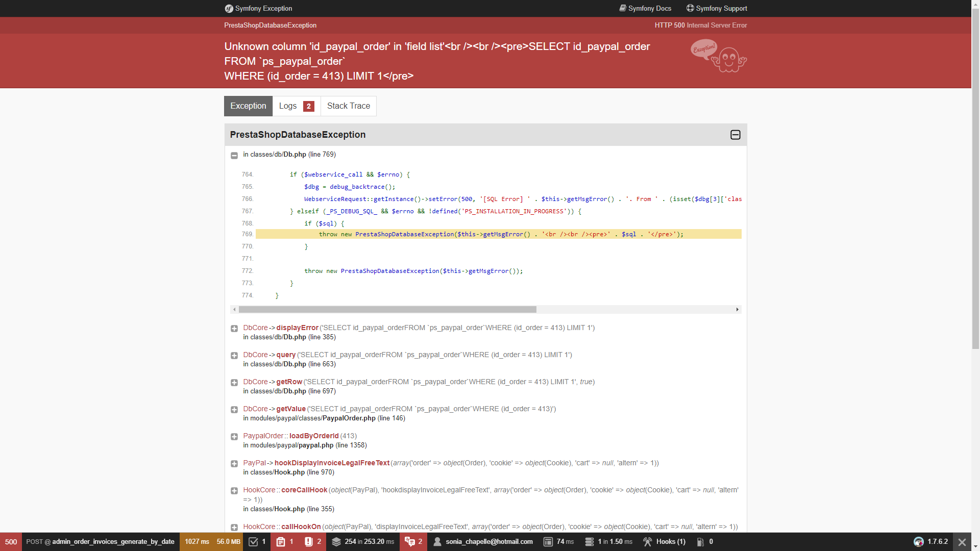
Task: Collapse the Db.php line 769 code trace
Action: (x=234, y=156)
